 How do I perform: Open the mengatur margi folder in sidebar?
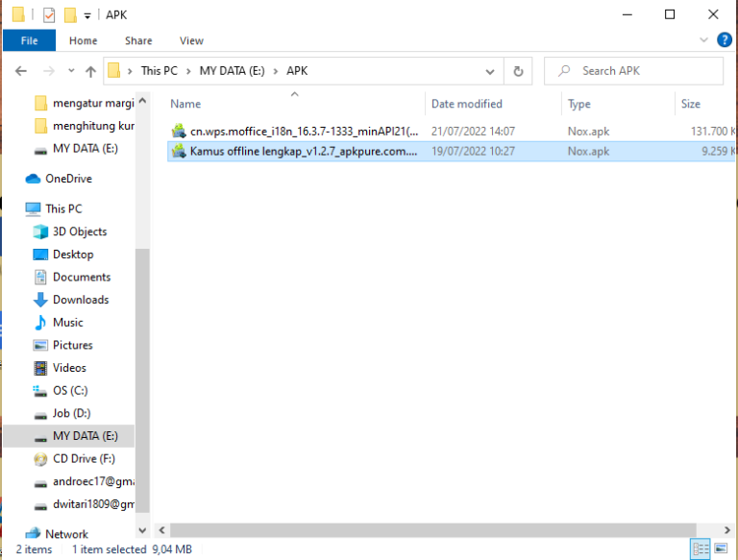[x=84, y=103]
